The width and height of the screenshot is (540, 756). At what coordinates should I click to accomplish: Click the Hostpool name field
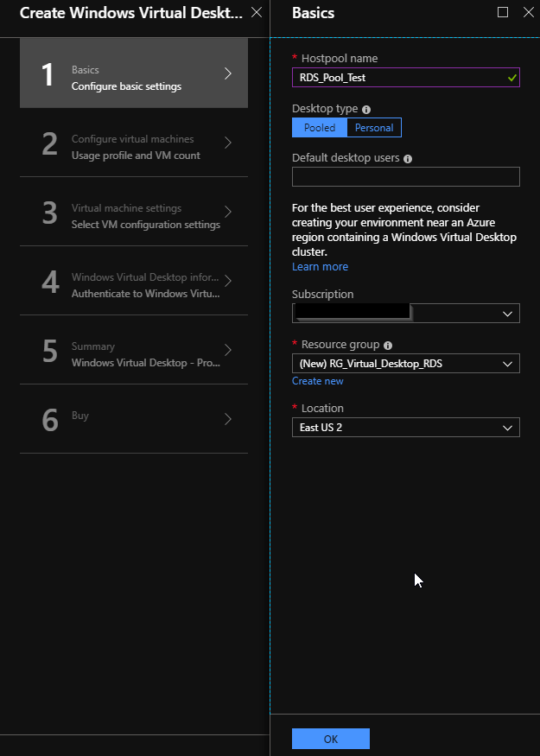(x=406, y=77)
